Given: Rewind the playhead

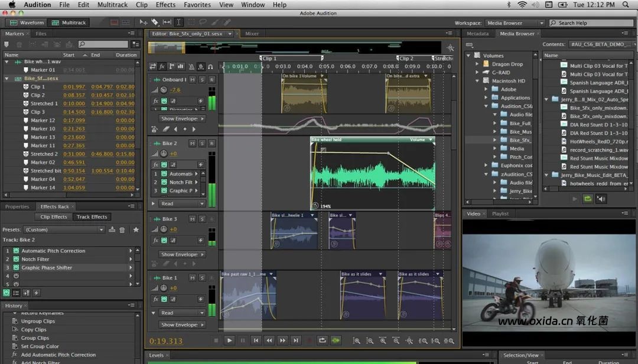Looking at the screenshot, I should (269, 340).
